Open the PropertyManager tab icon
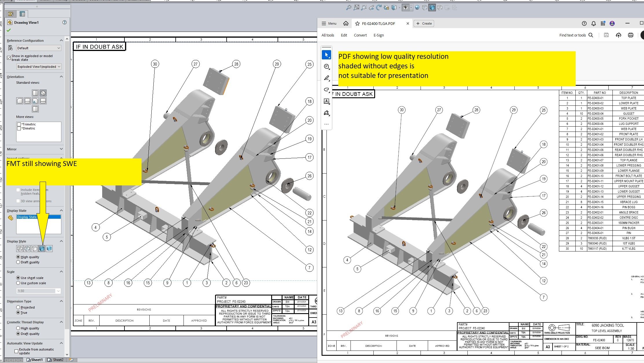Screen dimensions: 644x363 (x=22, y=14)
